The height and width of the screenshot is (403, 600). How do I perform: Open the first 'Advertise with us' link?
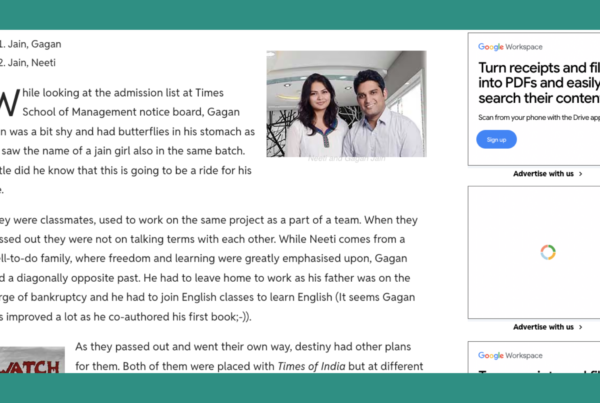point(544,174)
